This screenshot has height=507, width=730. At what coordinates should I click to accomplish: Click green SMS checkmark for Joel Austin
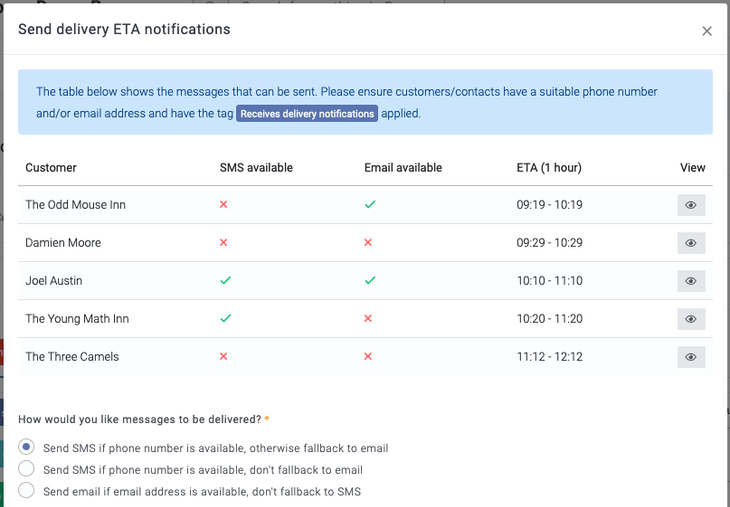225,281
